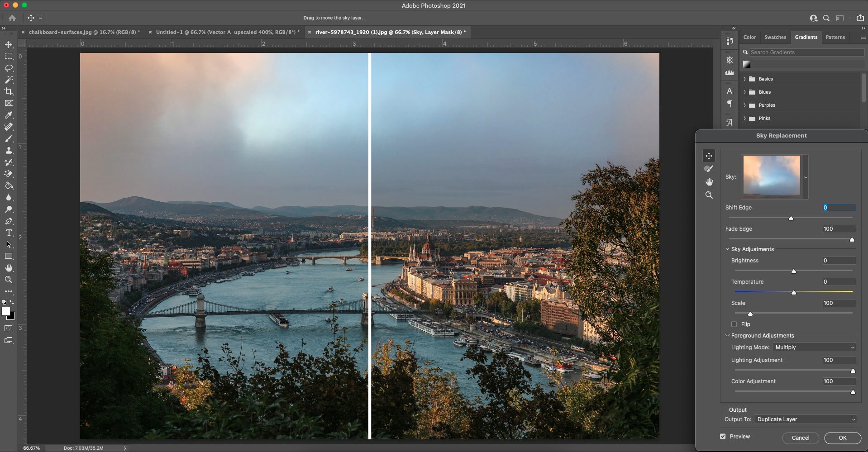Screen dimensions: 868x452
Task: Reset default foreground and background colors
Action: [4, 302]
